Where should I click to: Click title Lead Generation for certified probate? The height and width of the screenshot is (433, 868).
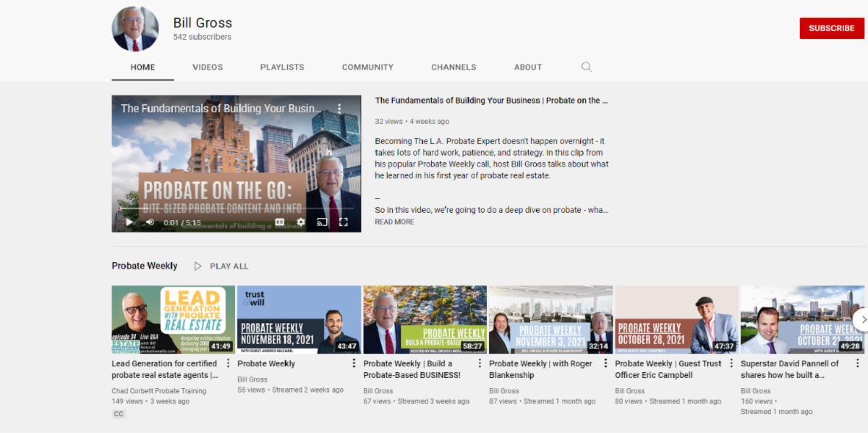(x=165, y=369)
